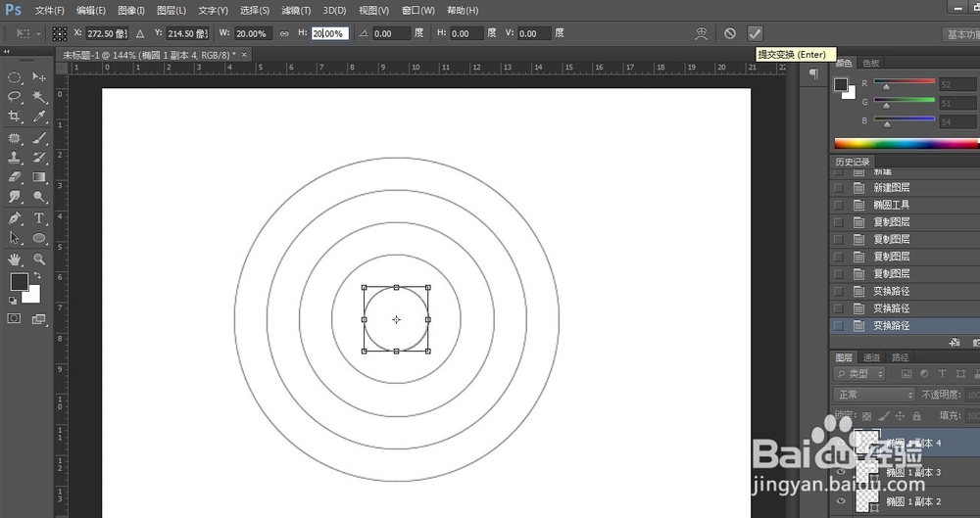Select the Smudge tool
980x518 pixels.
click(14, 197)
